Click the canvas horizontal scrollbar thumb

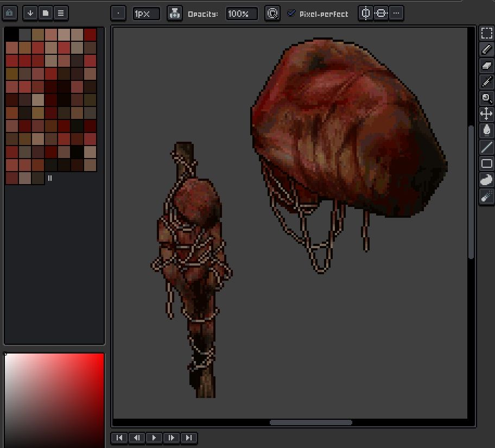pos(311,422)
